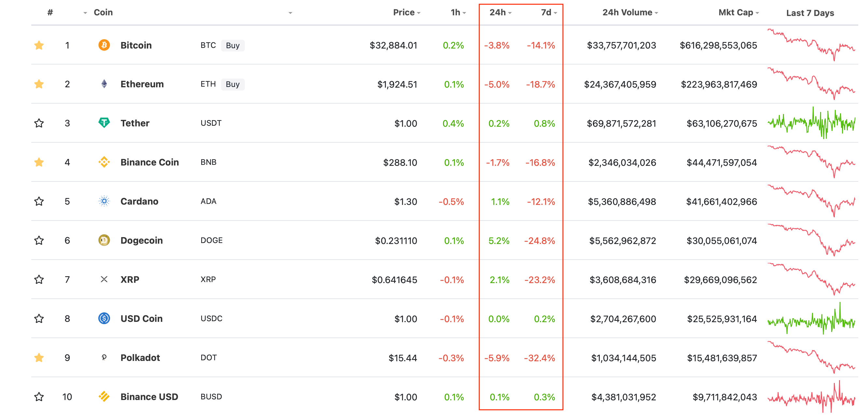868x415 pixels.
Task: Open Binance USD's 7-day sparkline
Action: pyautogui.click(x=811, y=396)
